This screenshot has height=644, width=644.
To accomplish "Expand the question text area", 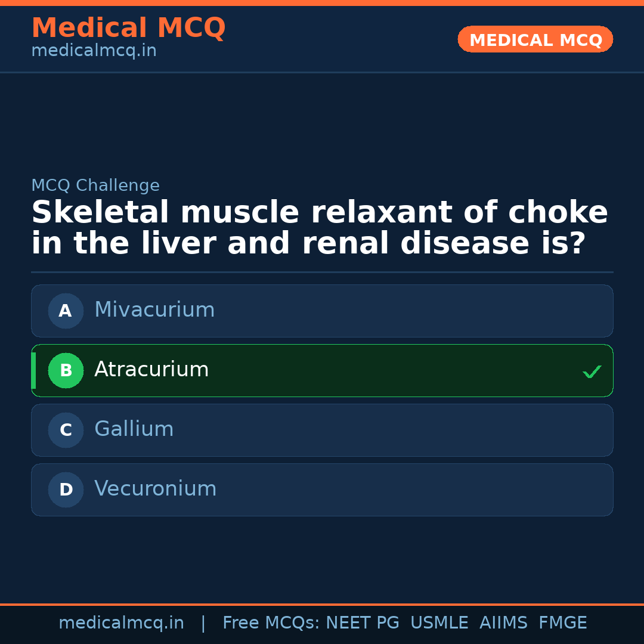I will click(x=319, y=227).
